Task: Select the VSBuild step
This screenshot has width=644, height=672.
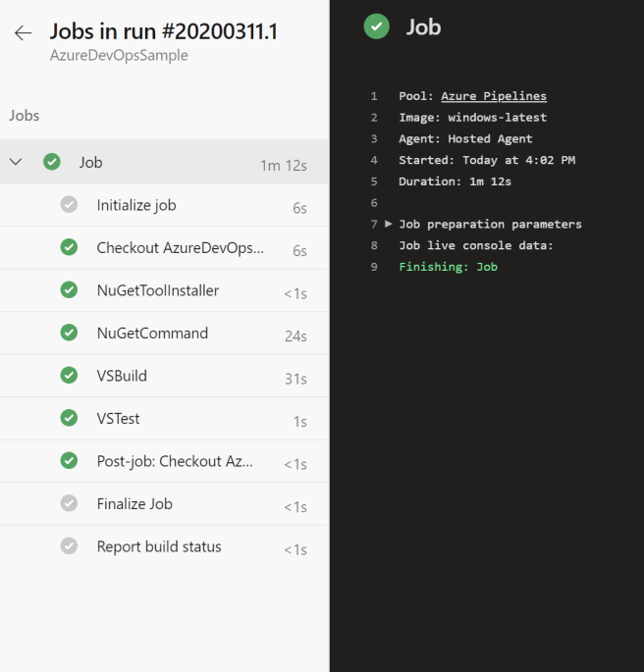Action: [x=122, y=376]
